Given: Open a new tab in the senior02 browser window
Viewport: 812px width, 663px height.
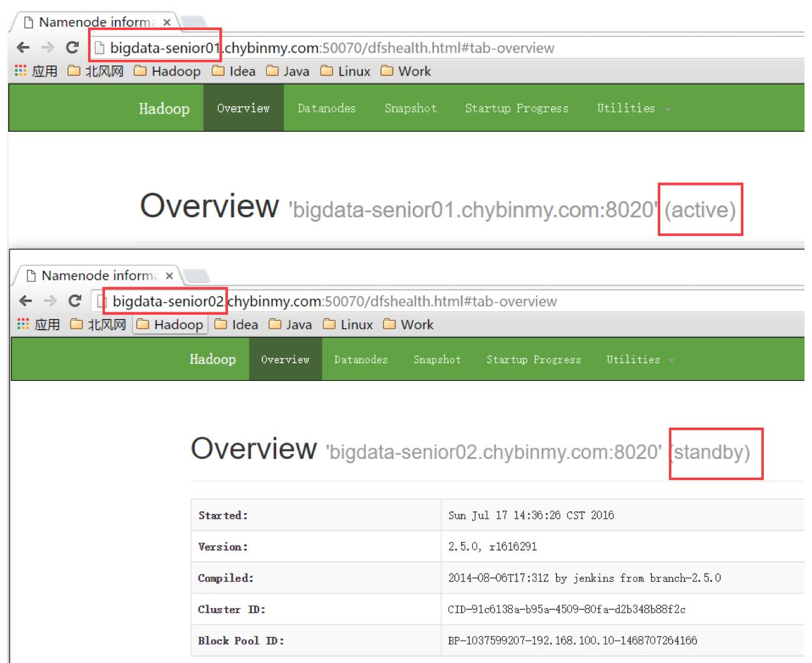Looking at the screenshot, I should point(196,276).
